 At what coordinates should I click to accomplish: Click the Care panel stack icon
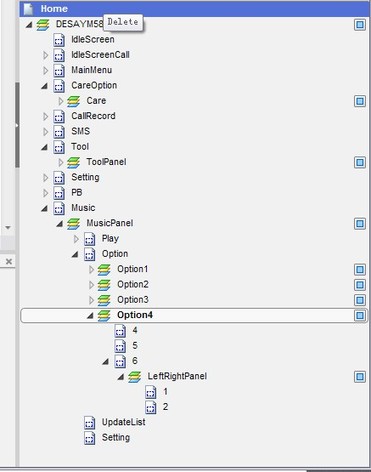pos(73,101)
